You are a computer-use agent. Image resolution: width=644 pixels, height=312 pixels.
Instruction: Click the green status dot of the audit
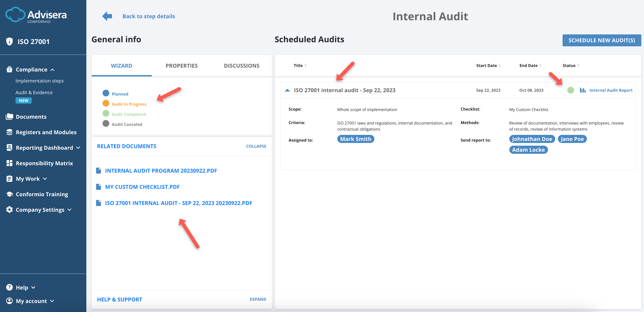pos(571,91)
